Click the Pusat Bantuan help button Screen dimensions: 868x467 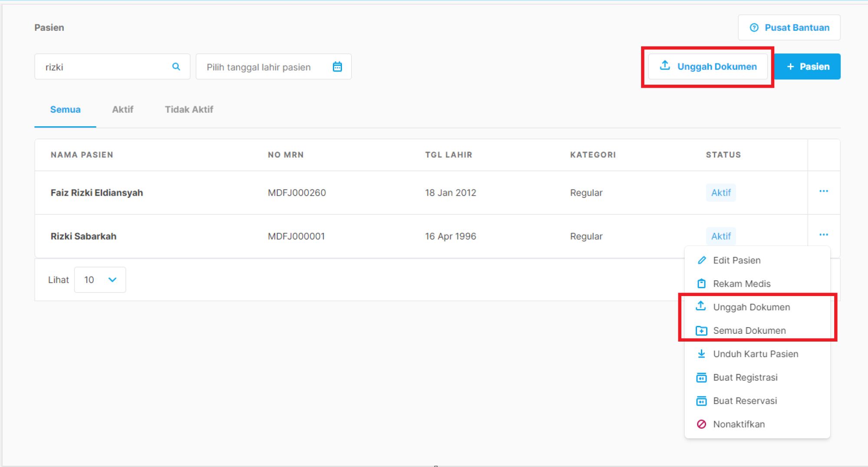coord(789,28)
